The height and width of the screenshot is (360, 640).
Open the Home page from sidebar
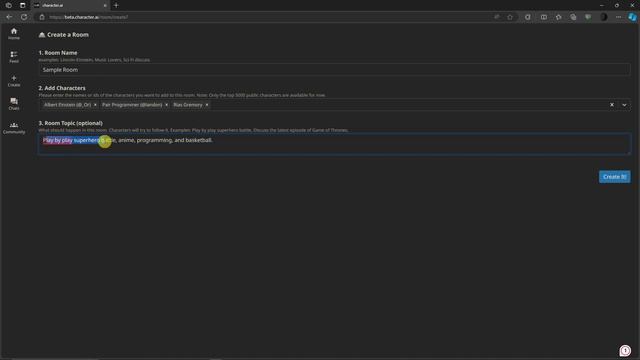point(14,34)
